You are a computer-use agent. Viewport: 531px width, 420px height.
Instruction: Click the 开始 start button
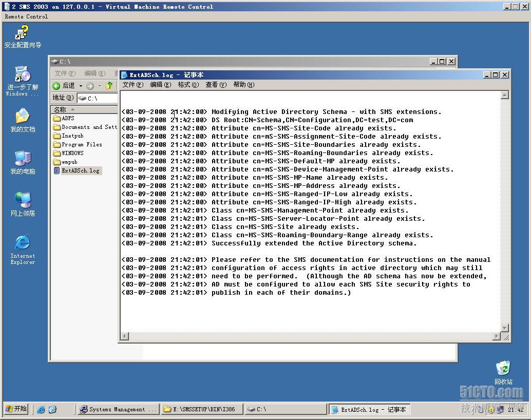click(x=16, y=409)
